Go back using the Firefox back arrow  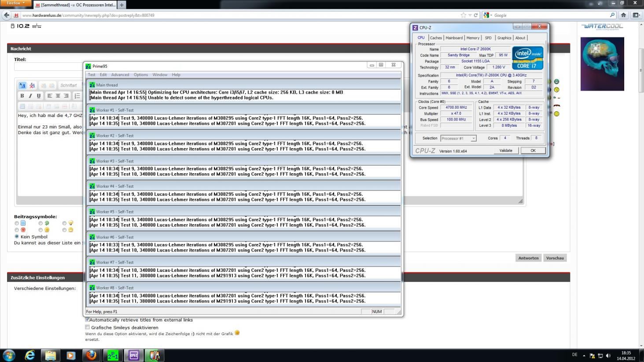[6, 15]
